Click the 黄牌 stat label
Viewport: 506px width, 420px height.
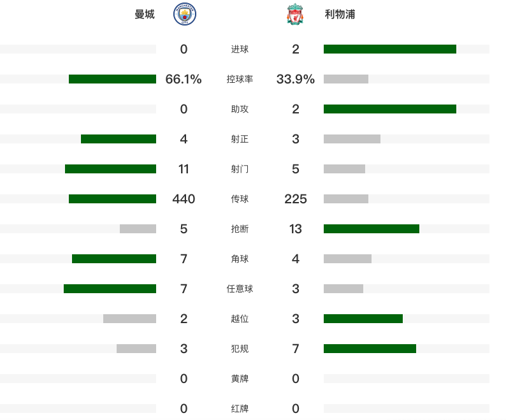pyautogui.click(x=240, y=379)
